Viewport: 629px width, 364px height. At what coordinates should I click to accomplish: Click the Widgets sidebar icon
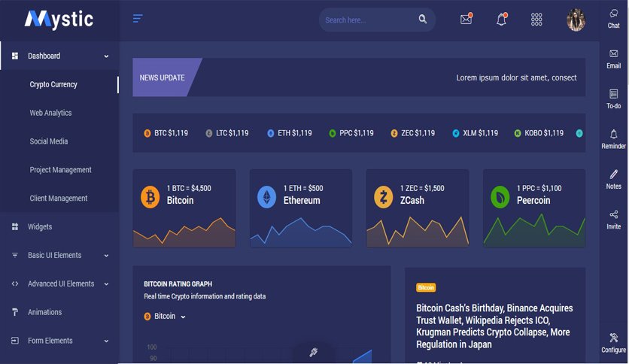15,226
